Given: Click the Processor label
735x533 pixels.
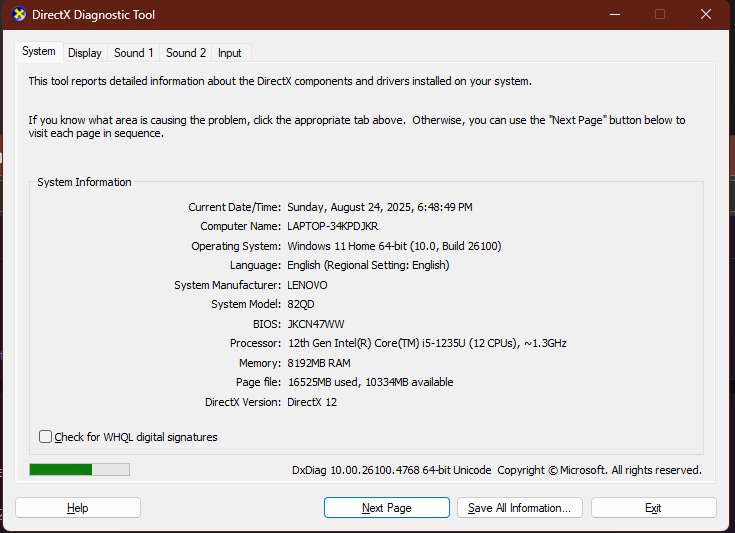Looking at the screenshot, I should pos(255,343).
